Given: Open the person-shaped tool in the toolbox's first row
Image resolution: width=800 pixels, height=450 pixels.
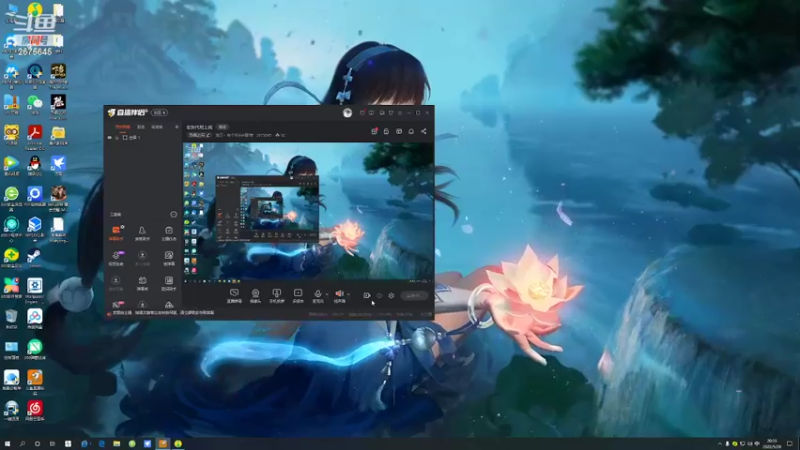Looking at the screenshot, I should click(142, 233).
